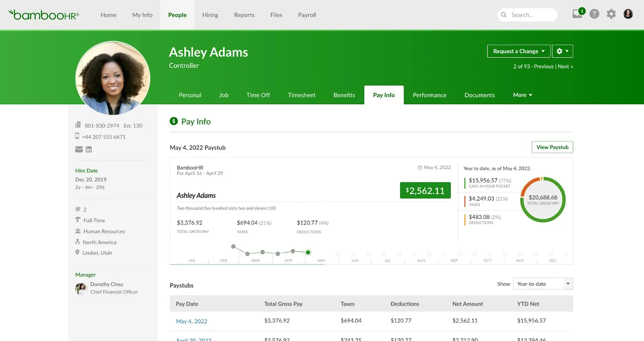Viewport: 644px width, 341px height.
Task: Go to Next employee link
Action: click(565, 66)
